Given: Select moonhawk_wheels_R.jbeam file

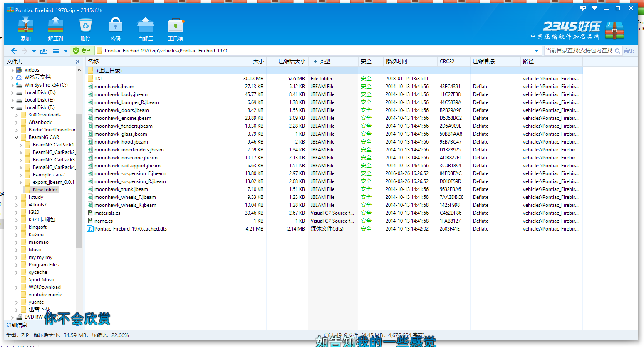Looking at the screenshot, I should click(x=125, y=205).
